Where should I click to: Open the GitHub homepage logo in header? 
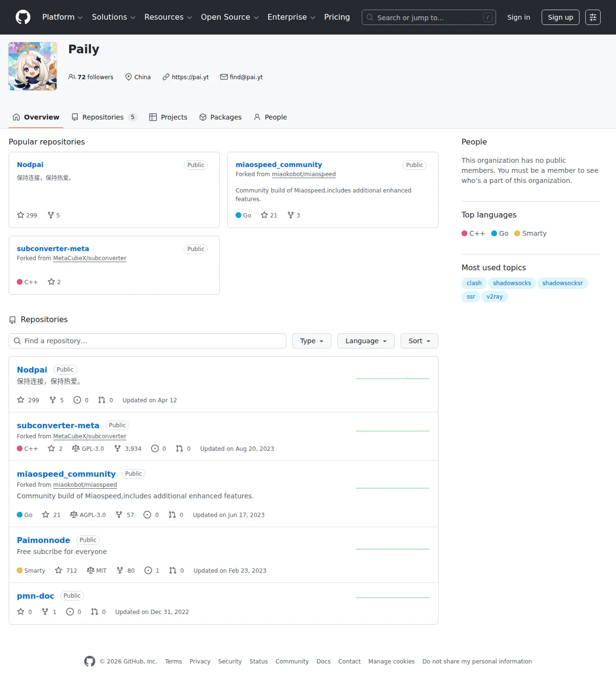click(x=23, y=17)
